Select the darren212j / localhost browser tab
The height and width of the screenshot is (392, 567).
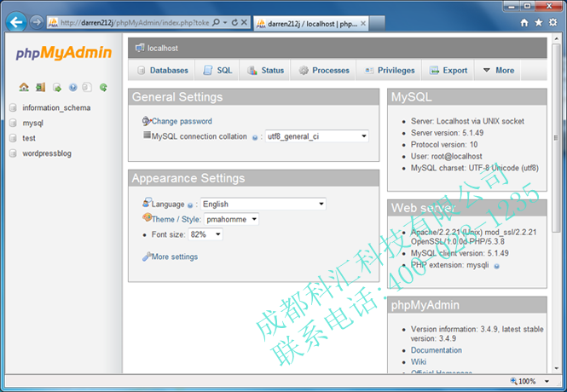click(x=310, y=24)
